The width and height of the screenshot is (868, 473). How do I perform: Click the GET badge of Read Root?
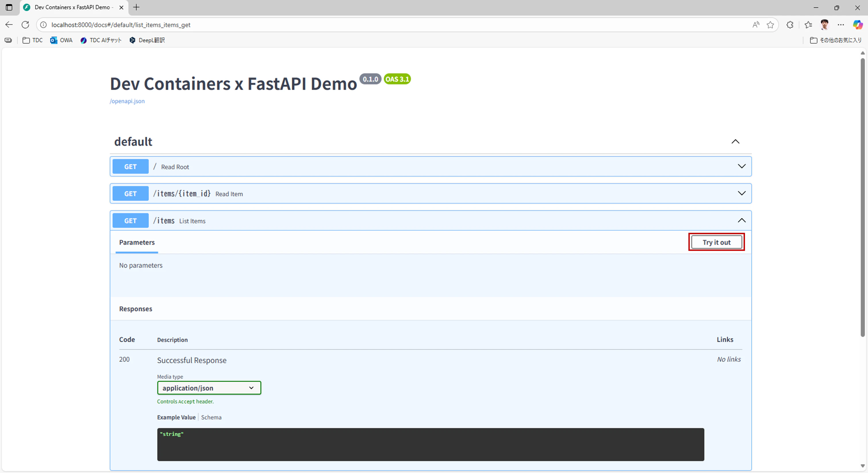(130, 166)
